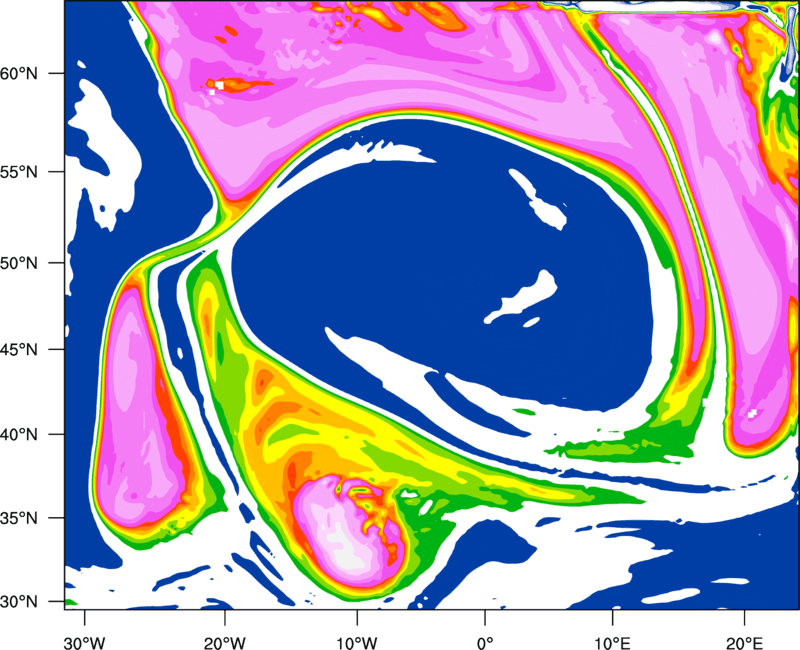The height and width of the screenshot is (650, 800).
Task: Click the small white square near 21°E 41°N
Action: 752,413
